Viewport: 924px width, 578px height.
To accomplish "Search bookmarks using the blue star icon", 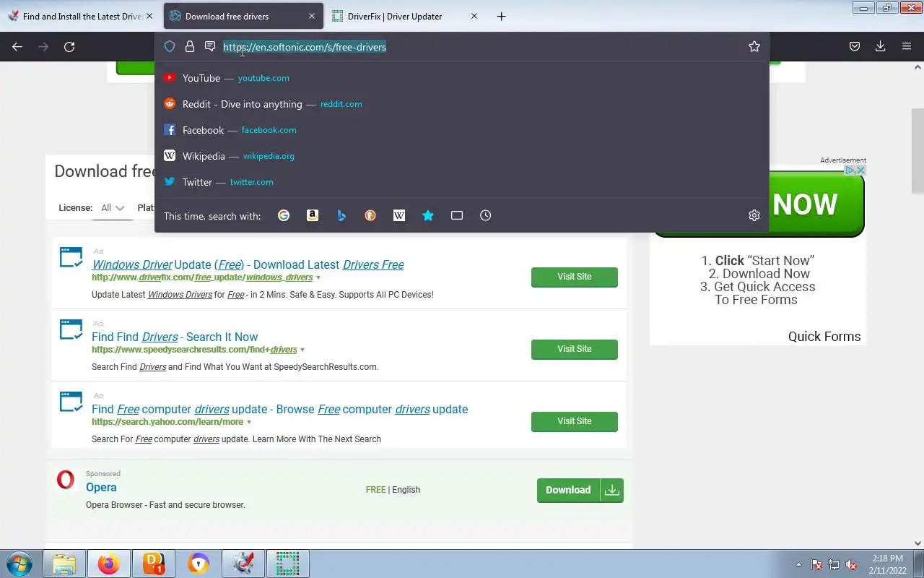I will click(x=428, y=215).
